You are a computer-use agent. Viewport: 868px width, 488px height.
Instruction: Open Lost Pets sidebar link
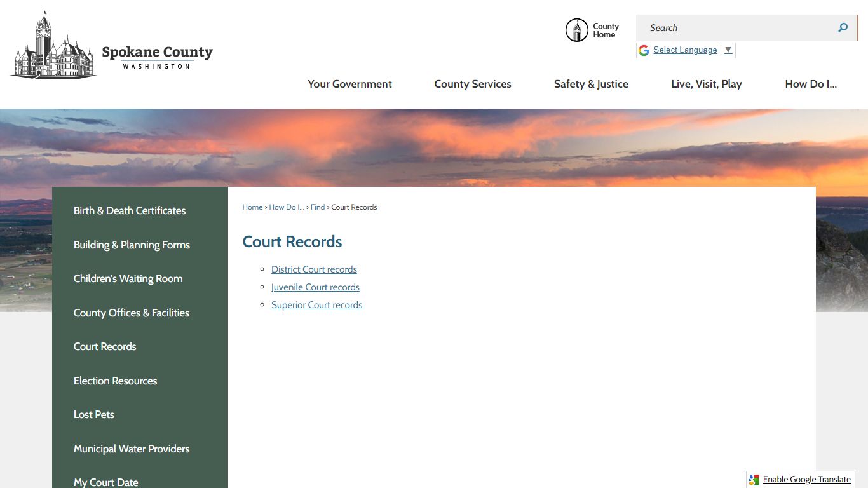click(94, 414)
